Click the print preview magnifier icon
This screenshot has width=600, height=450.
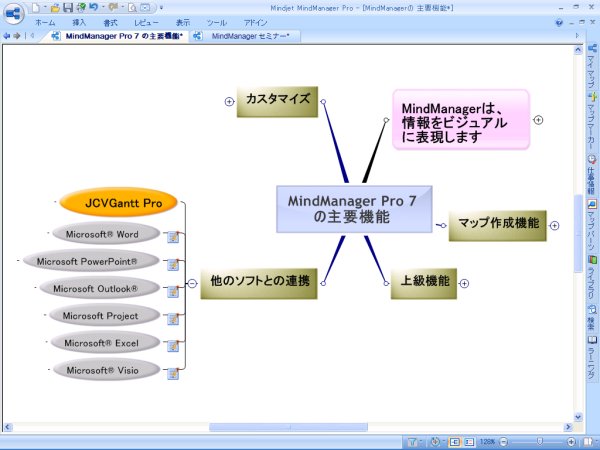tap(132, 8)
